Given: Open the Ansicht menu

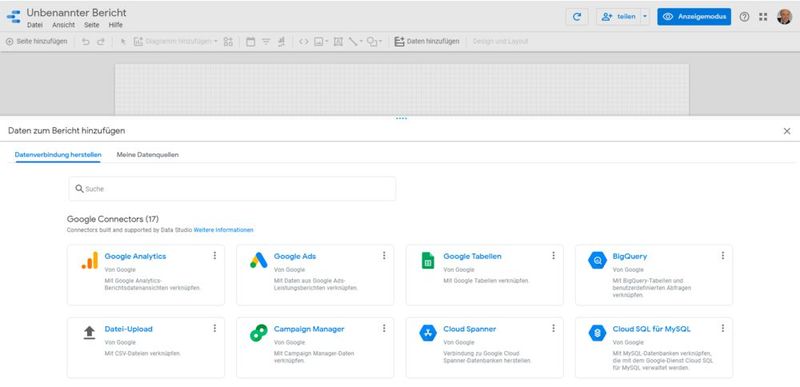Looking at the screenshot, I should pos(64,25).
